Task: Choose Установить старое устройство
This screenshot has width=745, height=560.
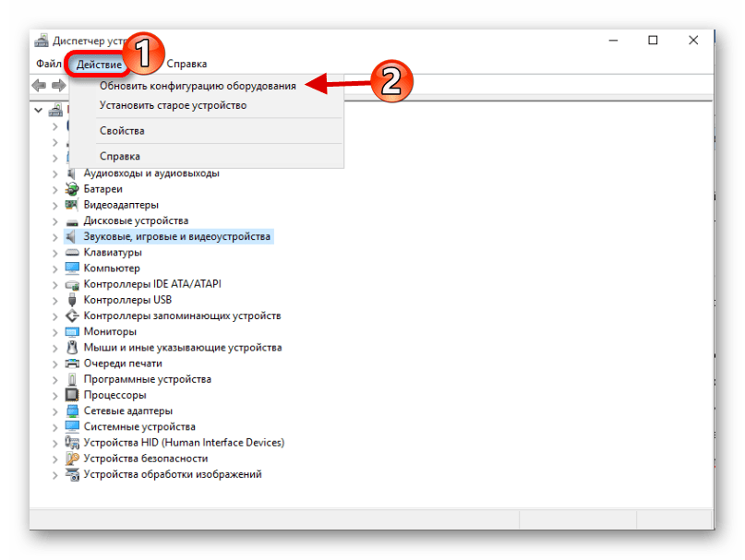Action: pos(173,105)
